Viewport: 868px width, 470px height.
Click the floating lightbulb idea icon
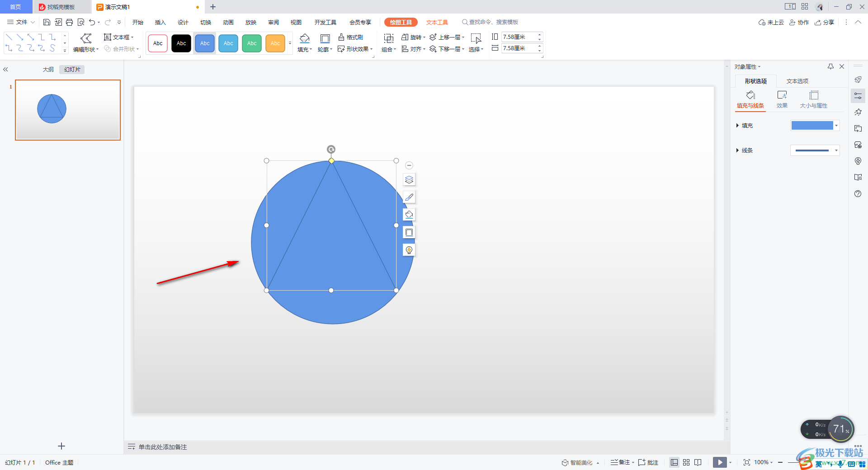click(x=409, y=250)
